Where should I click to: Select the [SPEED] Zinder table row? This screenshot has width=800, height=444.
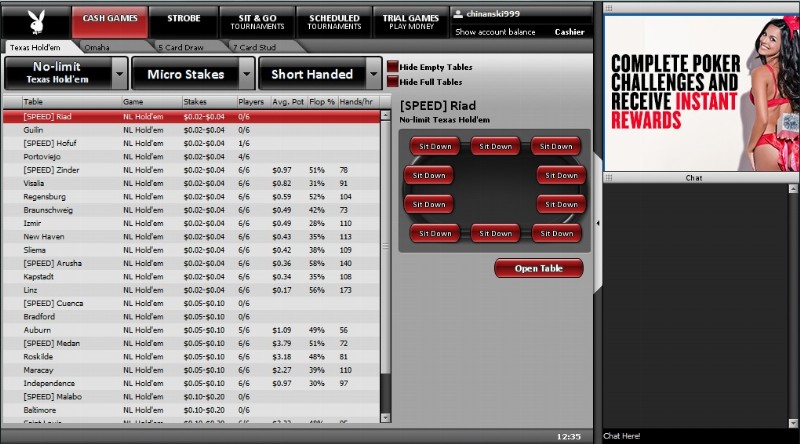(x=191, y=170)
